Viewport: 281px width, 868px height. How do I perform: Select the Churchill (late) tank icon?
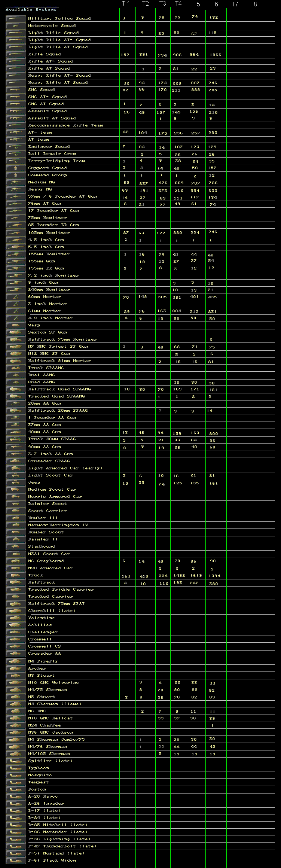16,610
